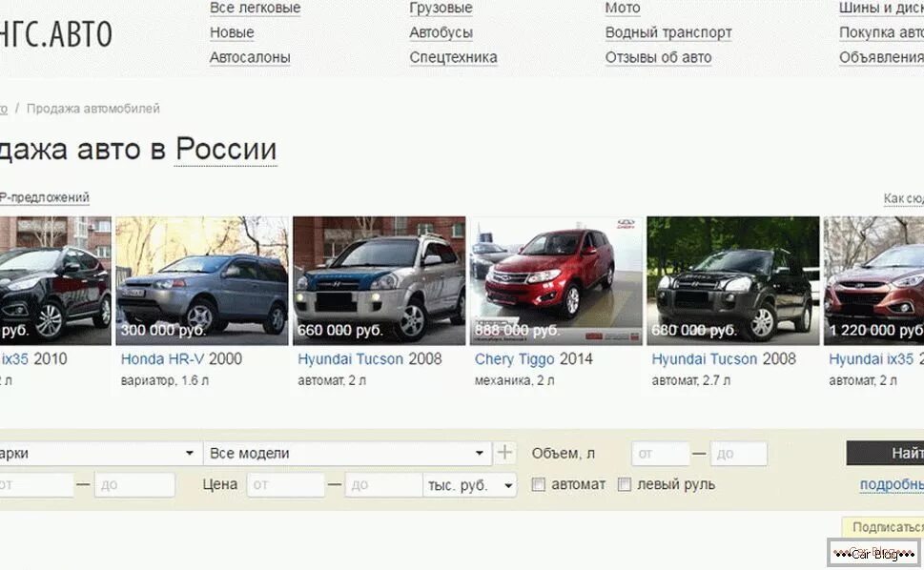
Task: Open the Шины и диски section
Action: pyautogui.click(x=882, y=9)
